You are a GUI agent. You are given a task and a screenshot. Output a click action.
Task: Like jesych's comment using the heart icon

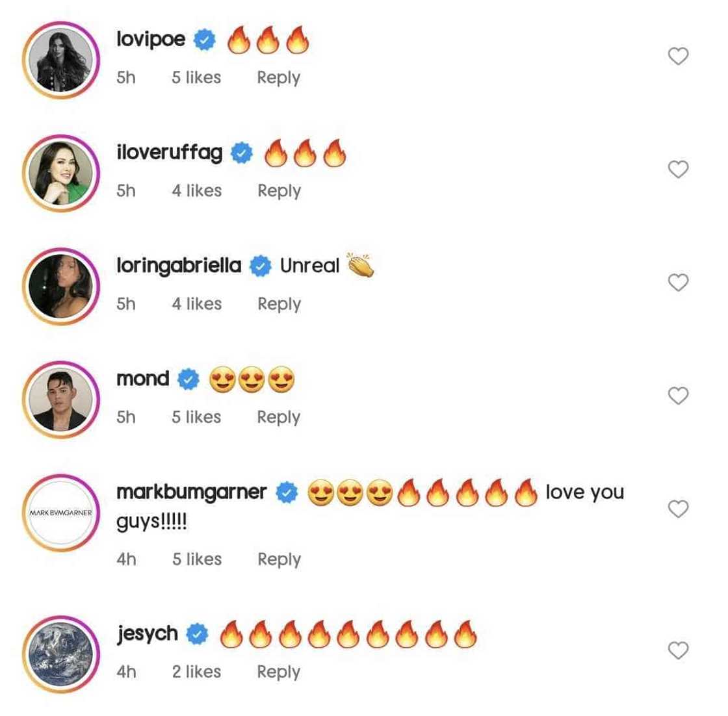[678, 650]
